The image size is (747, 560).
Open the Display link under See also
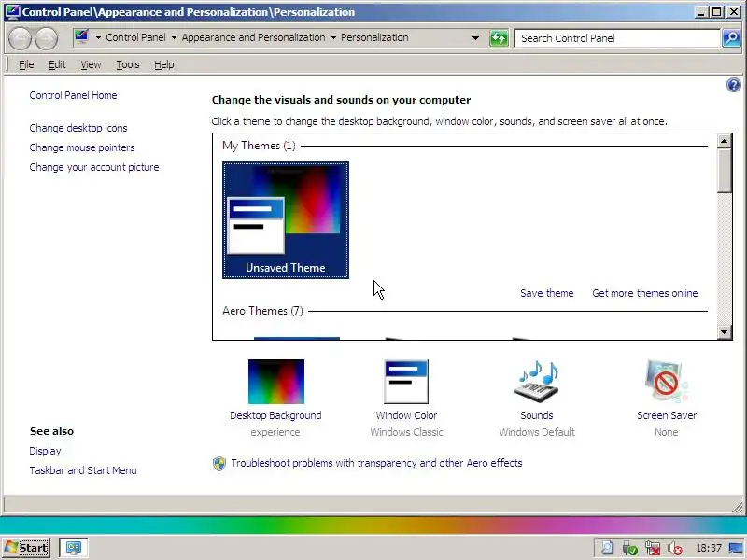click(45, 451)
